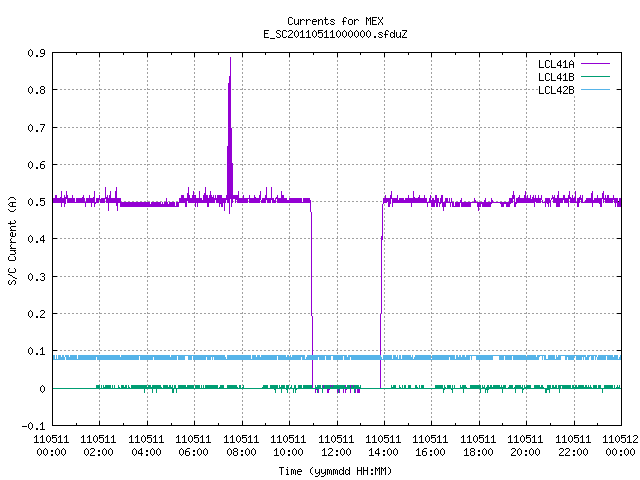Click the '110511 08:00' time tick label
Screen dimensions: 640x480
pos(241,446)
